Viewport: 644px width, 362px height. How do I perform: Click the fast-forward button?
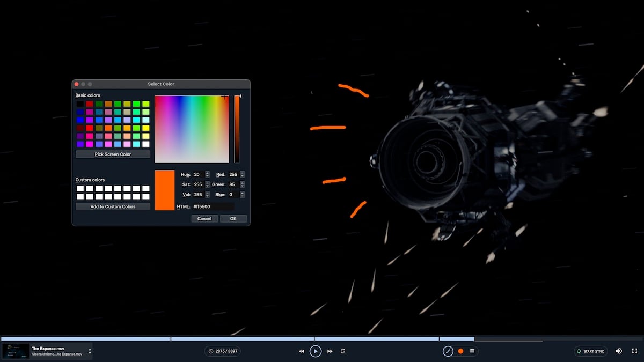330,351
